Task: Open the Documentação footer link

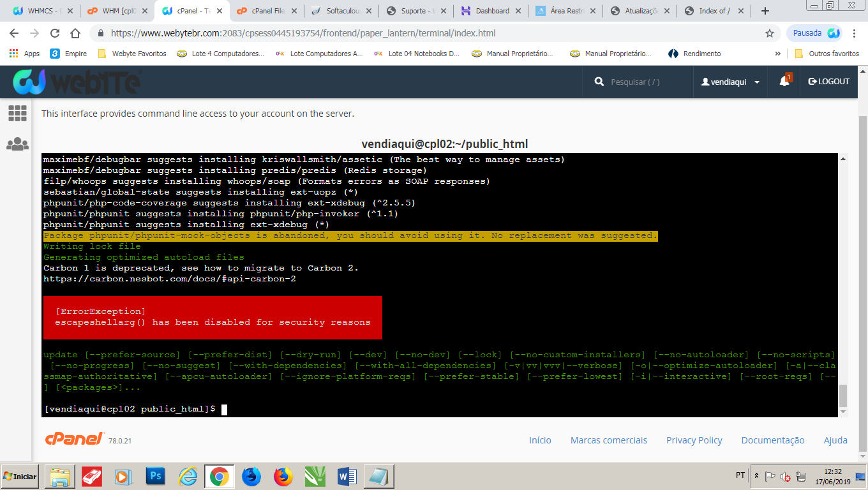Action: (772, 440)
